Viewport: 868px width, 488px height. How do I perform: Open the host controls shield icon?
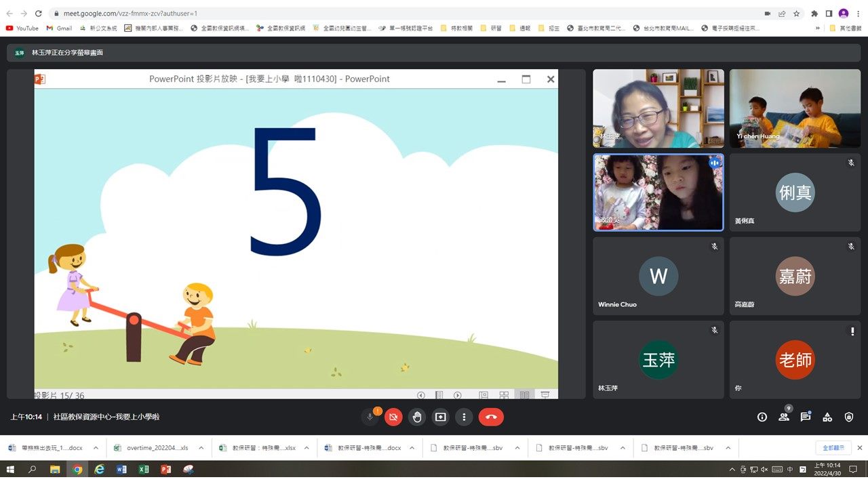click(x=849, y=418)
